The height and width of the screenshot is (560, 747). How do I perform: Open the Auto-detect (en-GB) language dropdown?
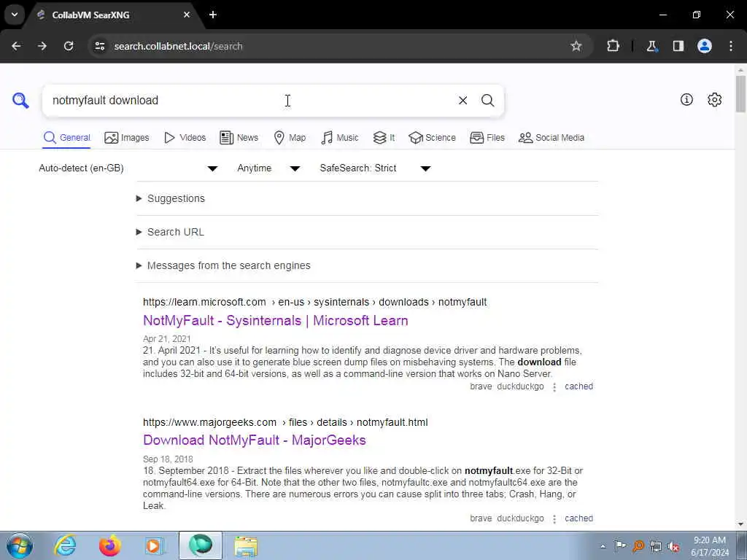[128, 168]
